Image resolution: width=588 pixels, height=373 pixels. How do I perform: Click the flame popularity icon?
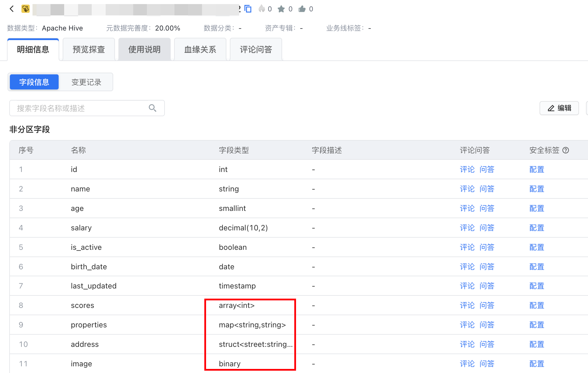(262, 9)
